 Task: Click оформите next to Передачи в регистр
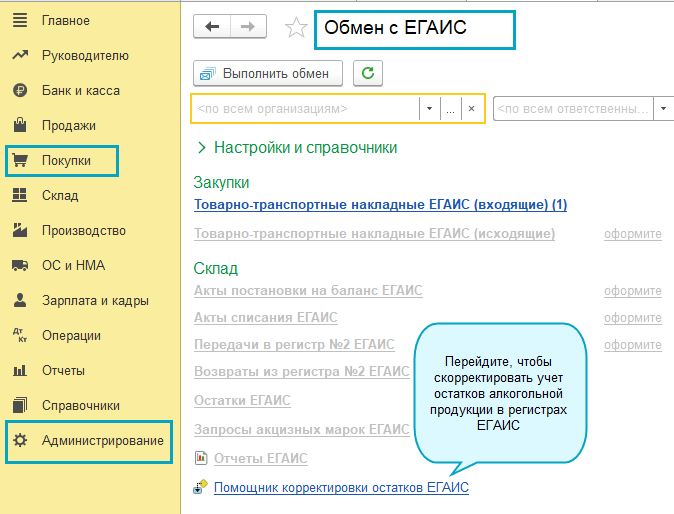coord(633,345)
